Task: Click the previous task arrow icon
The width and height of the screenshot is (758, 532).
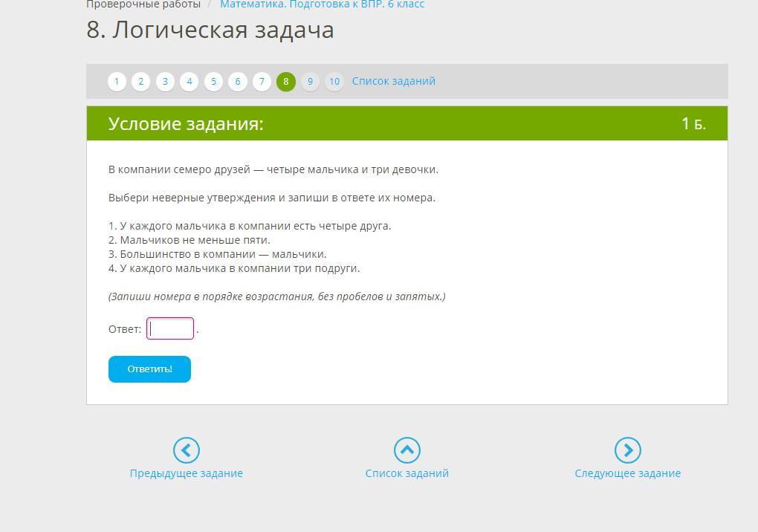Action: tap(186, 450)
